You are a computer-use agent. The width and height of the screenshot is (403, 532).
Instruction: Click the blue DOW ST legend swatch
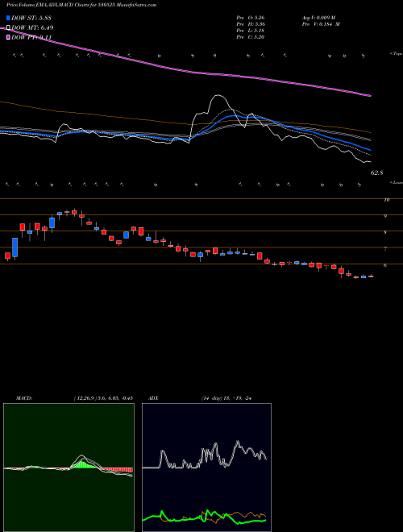click(x=8, y=18)
